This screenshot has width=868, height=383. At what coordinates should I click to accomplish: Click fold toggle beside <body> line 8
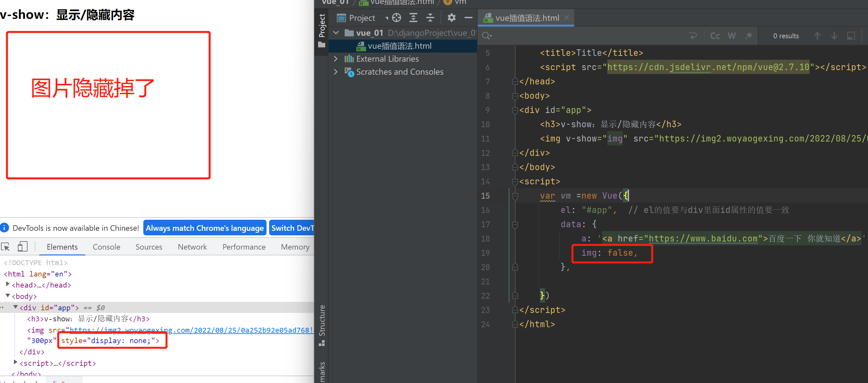point(515,96)
